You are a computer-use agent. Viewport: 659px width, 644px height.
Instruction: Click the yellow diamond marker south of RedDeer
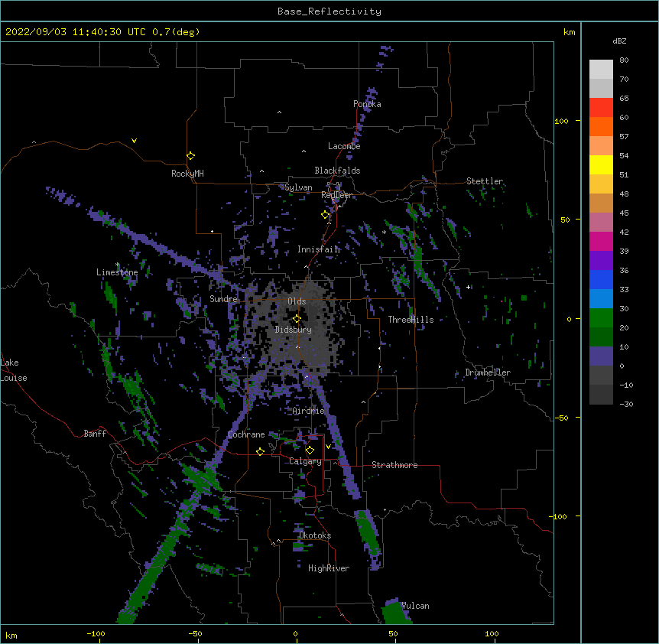point(325,215)
